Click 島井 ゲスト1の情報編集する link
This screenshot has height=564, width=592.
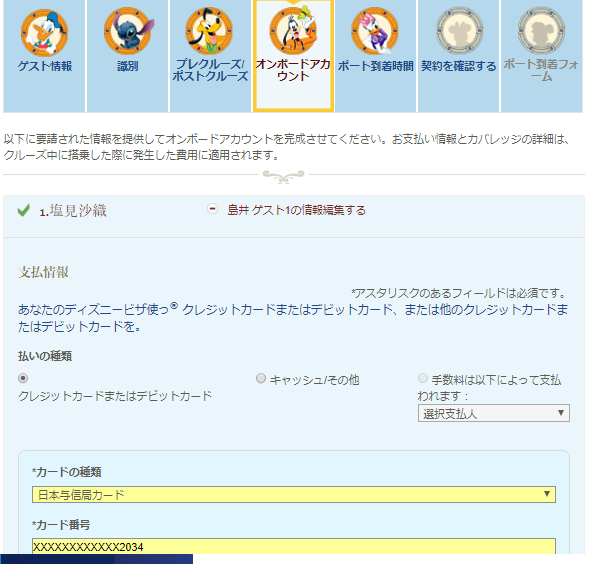[296, 210]
